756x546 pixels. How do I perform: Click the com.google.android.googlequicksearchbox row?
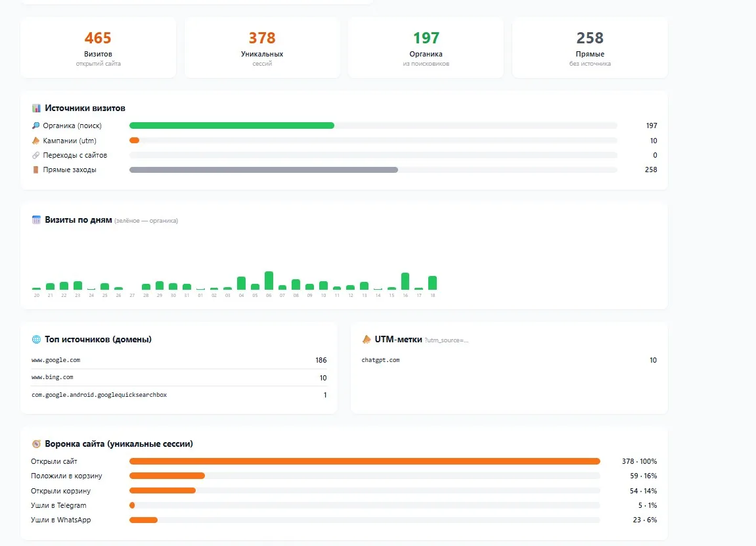pos(179,395)
